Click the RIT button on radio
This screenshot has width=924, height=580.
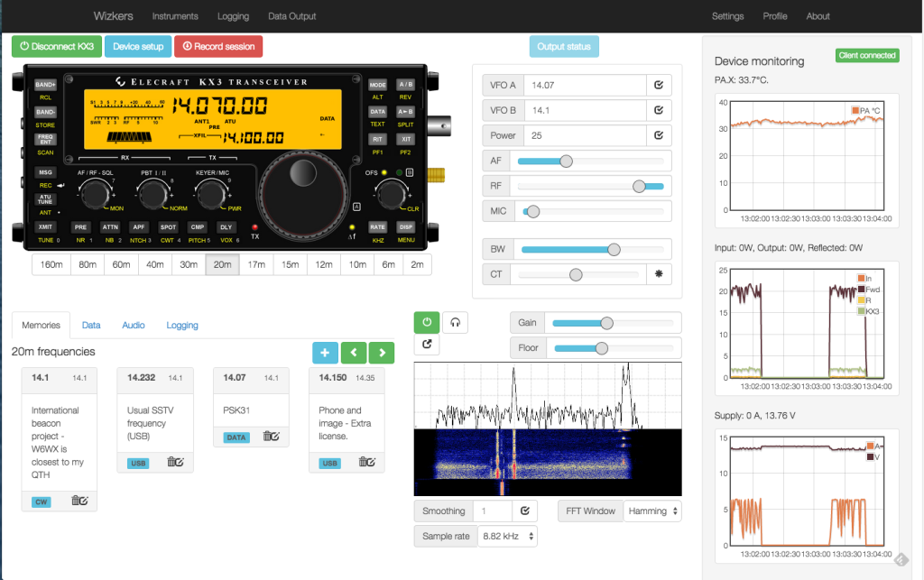378,140
